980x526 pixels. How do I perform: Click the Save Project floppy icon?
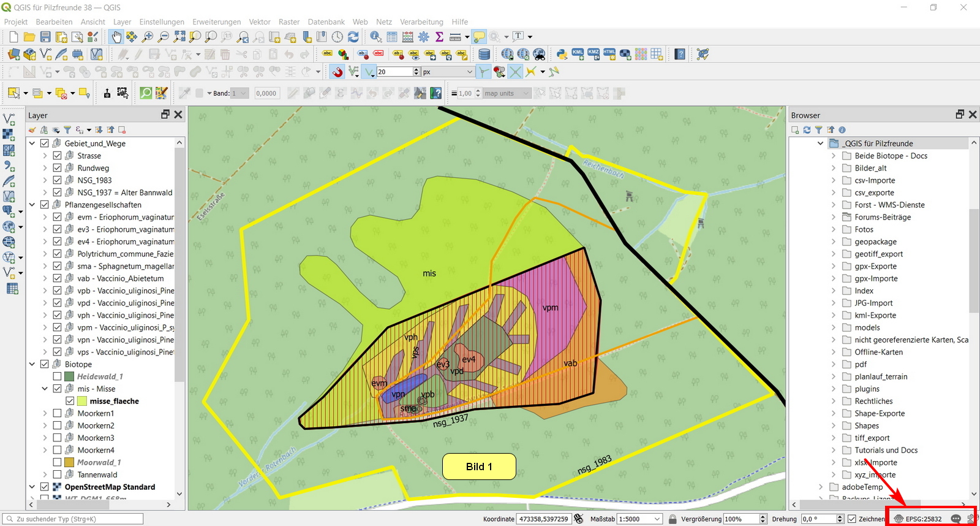[45, 37]
